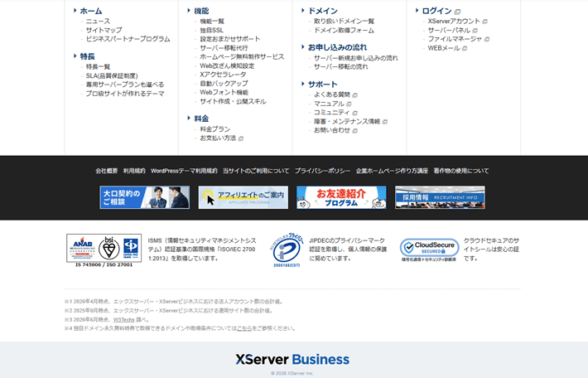Click external-link icon next to WEBメール
This screenshot has height=378, width=588.
point(465,48)
